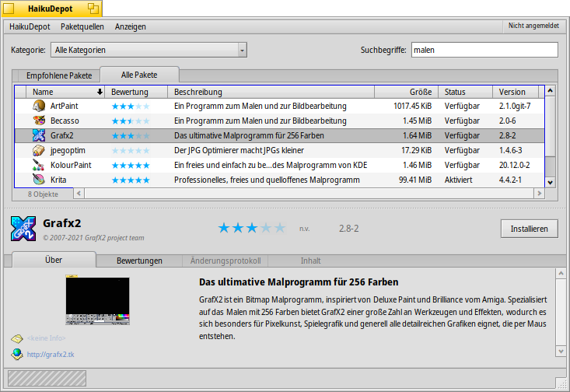Click the striped progress bar at bottom

[x=47, y=378]
